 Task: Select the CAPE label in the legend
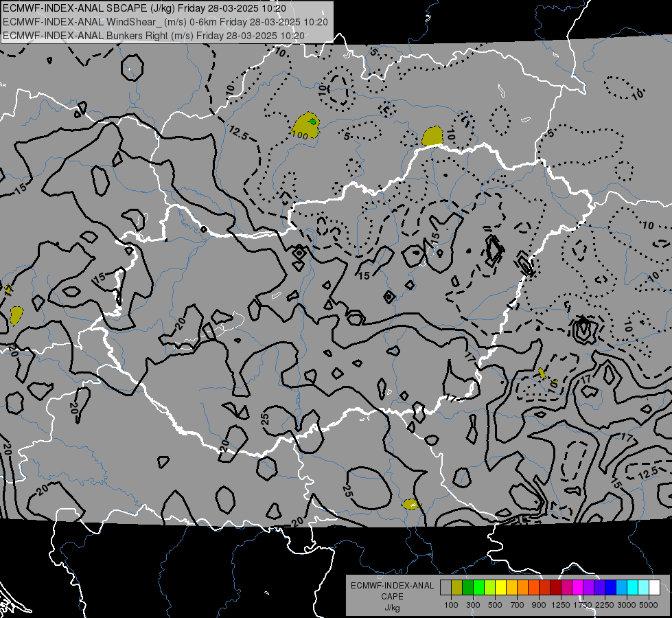click(392, 597)
